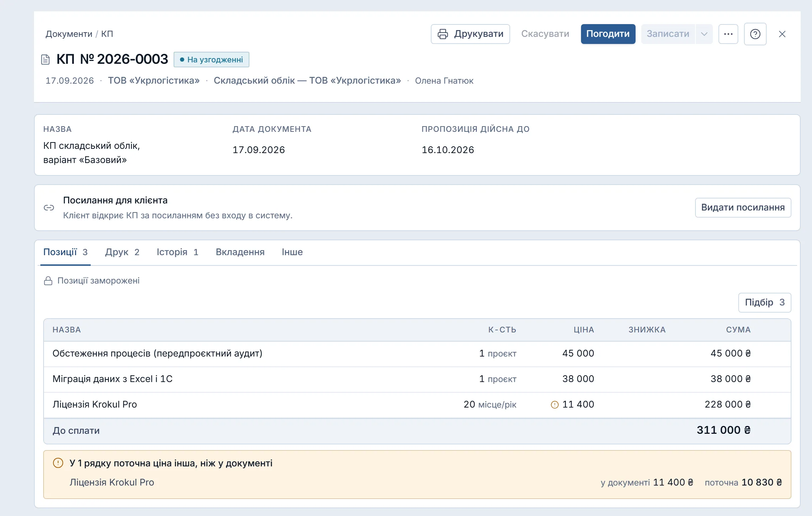Viewport: 812px width, 516px height.
Task: Go to Документи in breadcrumb
Action: coord(69,34)
